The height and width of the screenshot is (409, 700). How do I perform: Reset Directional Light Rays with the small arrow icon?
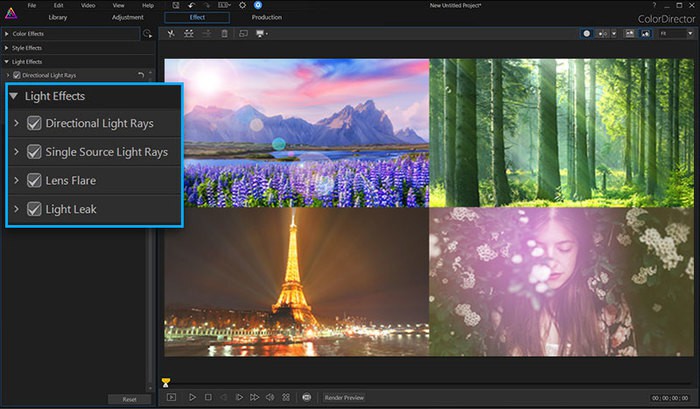pos(140,75)
